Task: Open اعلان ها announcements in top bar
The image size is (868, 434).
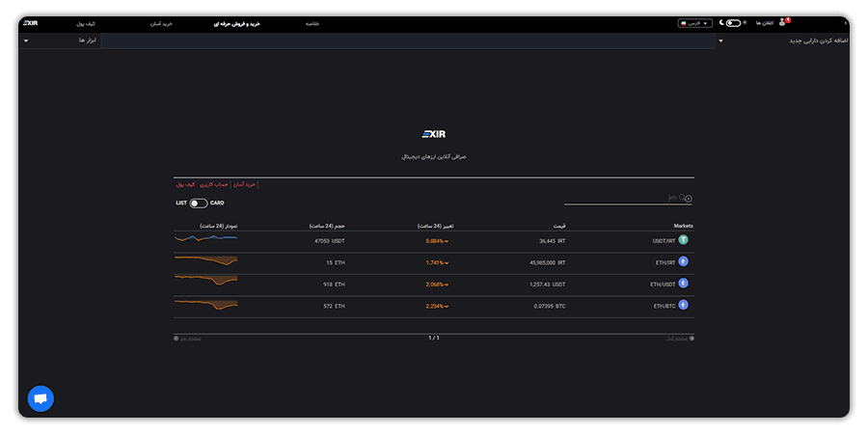Action: (765, 23)
